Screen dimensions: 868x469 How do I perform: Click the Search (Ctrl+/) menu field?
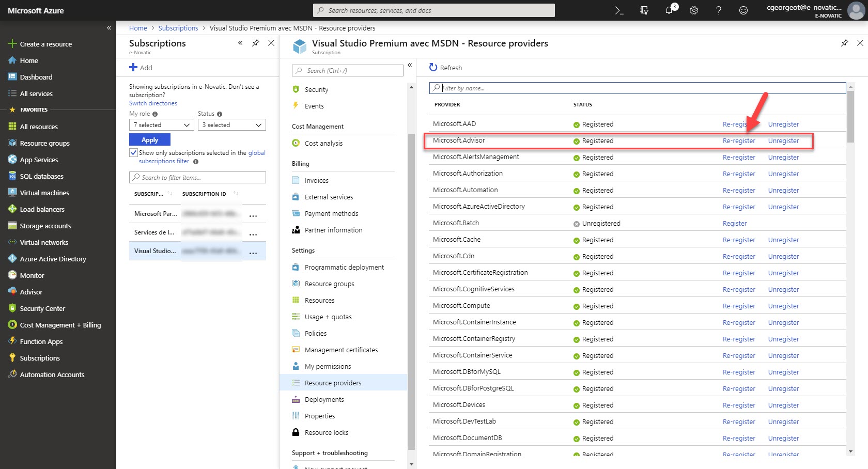pos(347,71)
